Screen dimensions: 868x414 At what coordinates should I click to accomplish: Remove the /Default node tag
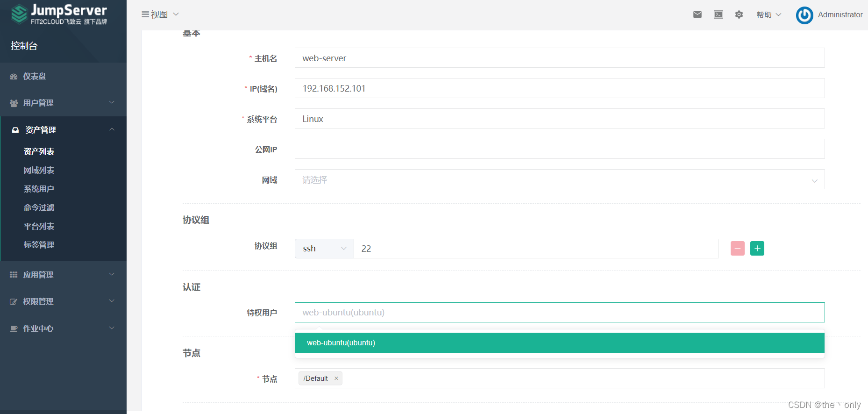[x=336, y=378]
